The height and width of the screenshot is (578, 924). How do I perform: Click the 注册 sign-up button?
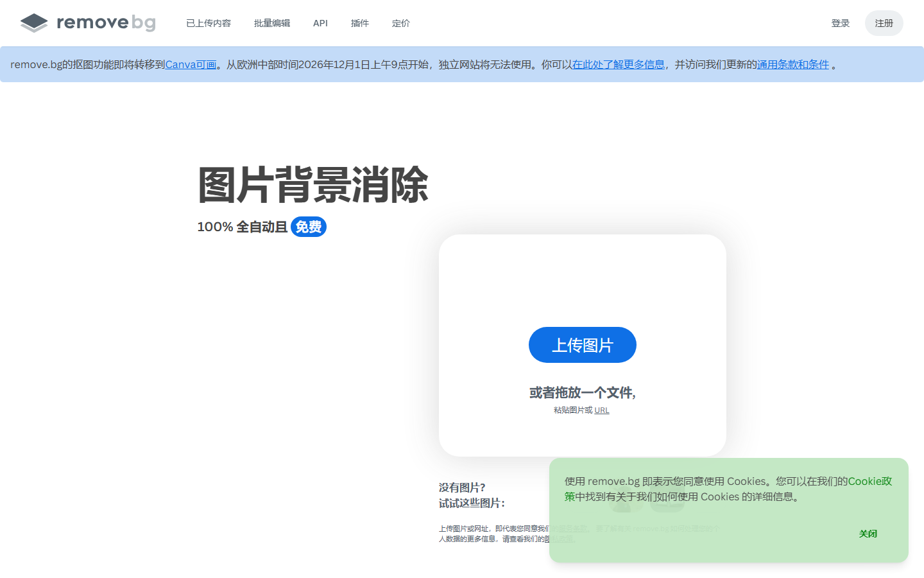pyautogui.click(x=884, y=23)
